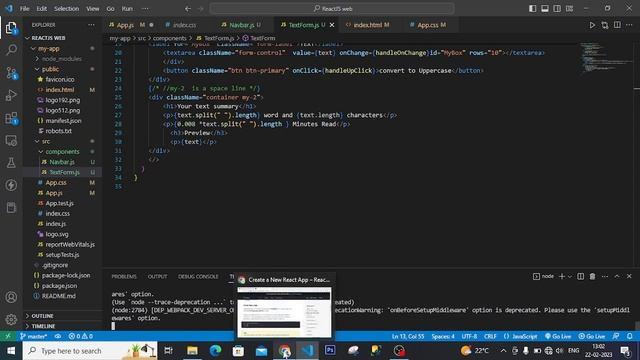Toggle Secondary Side Bar layout icon

point(557,9)
